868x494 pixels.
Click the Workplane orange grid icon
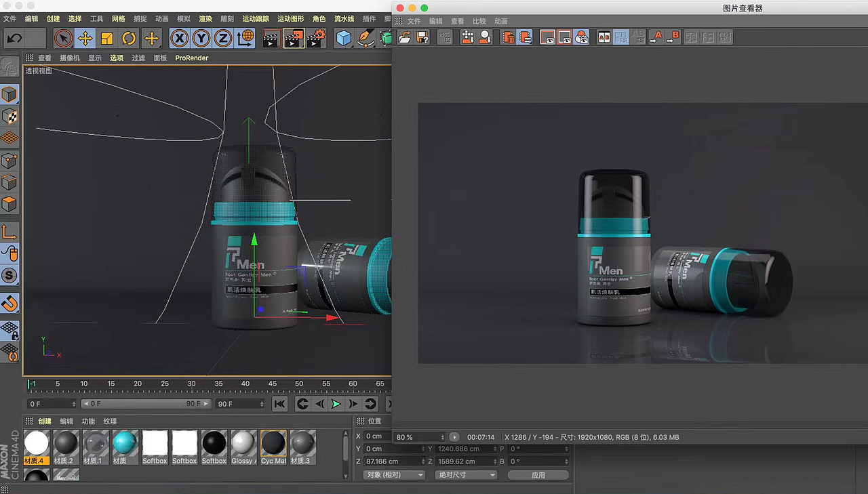click(9, 138)
